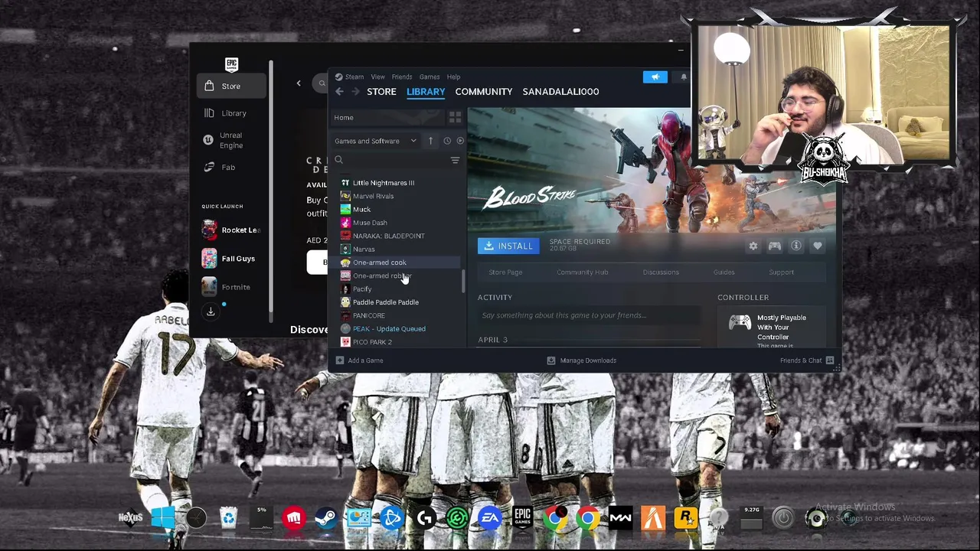Image resolution: width=980 pixels, height=551 pixels.
Task: Select Store in Epic launcher sidebar
Action: click(231, 86)
